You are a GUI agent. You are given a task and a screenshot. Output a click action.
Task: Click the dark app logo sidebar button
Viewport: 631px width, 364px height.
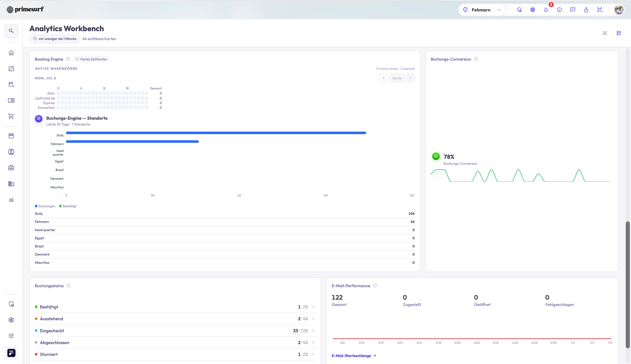tap(11, 353)
